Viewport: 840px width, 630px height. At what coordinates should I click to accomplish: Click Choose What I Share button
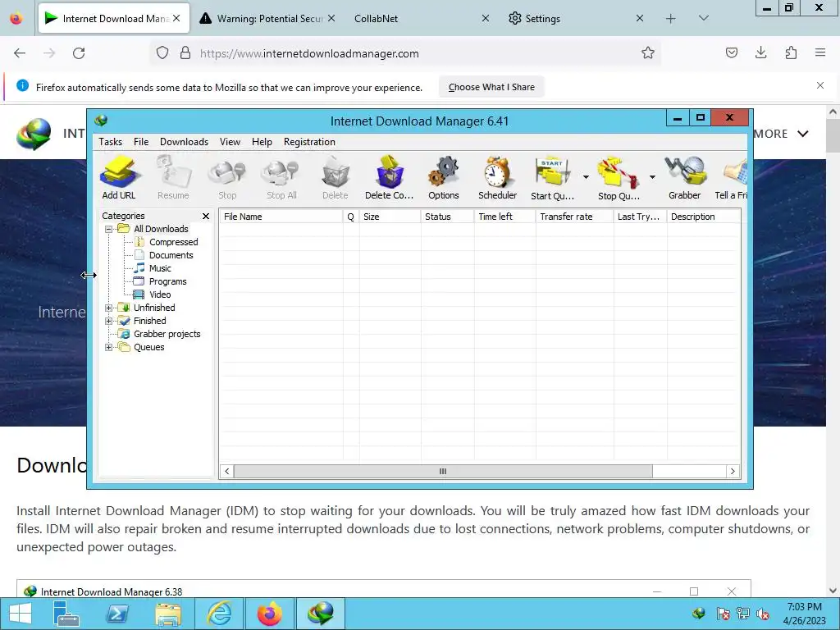pyautogui.click(x=491, y=87)
